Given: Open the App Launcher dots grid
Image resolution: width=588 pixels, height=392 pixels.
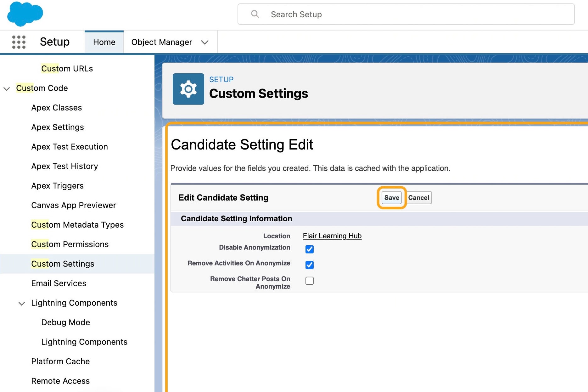Looking at the screenshot, I should (x=19, y=42).
